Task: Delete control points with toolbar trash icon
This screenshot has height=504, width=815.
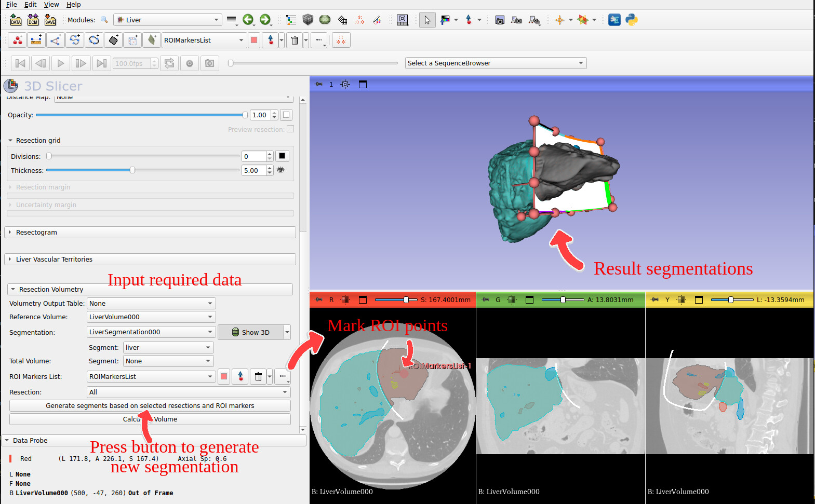Action: [x=295, y=40]
